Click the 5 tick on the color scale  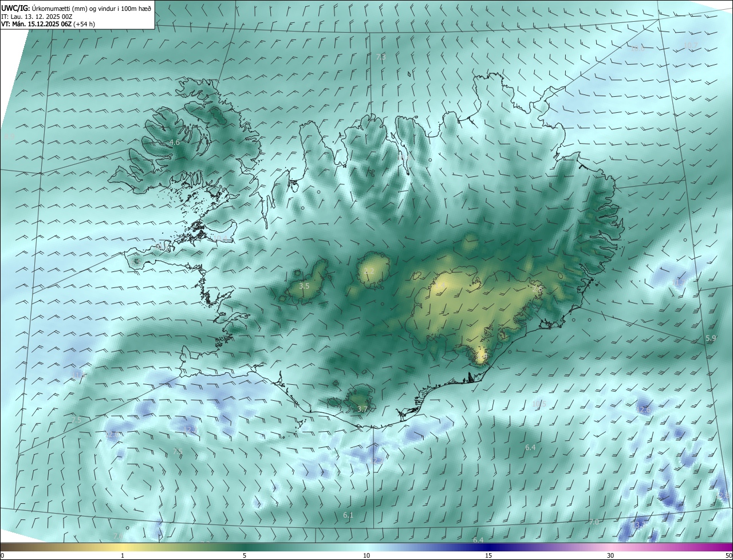(x=245, y=555)
